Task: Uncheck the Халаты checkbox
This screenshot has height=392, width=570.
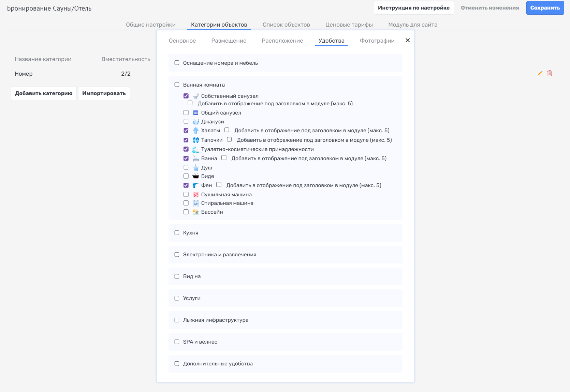Action: click(186, 131)
